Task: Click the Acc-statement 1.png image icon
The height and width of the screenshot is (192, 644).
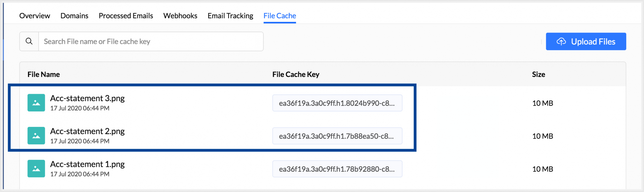Action: point(36,168)
